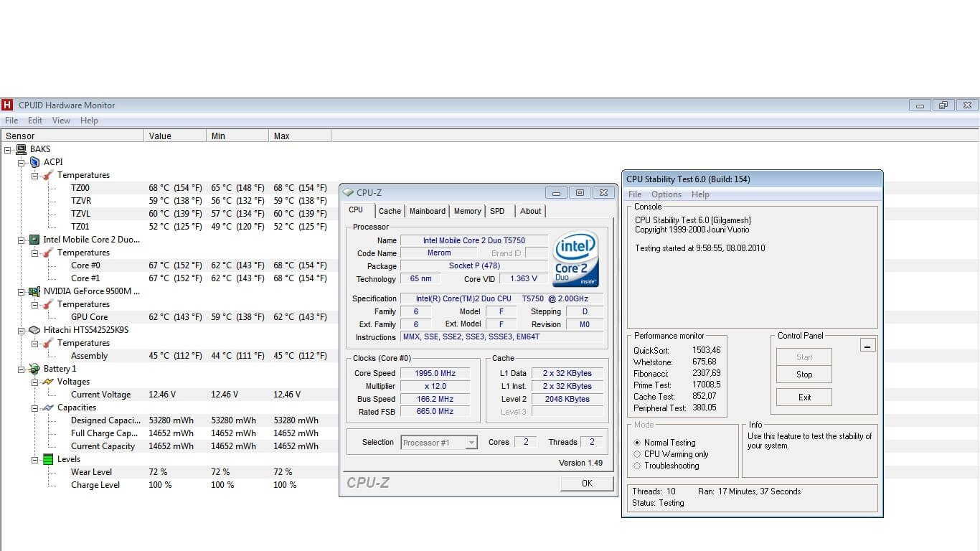Select the Normal Testing radio button
The height and width of the screenshot is (551, 980).
pyautogui.click(x=637, y=443)
